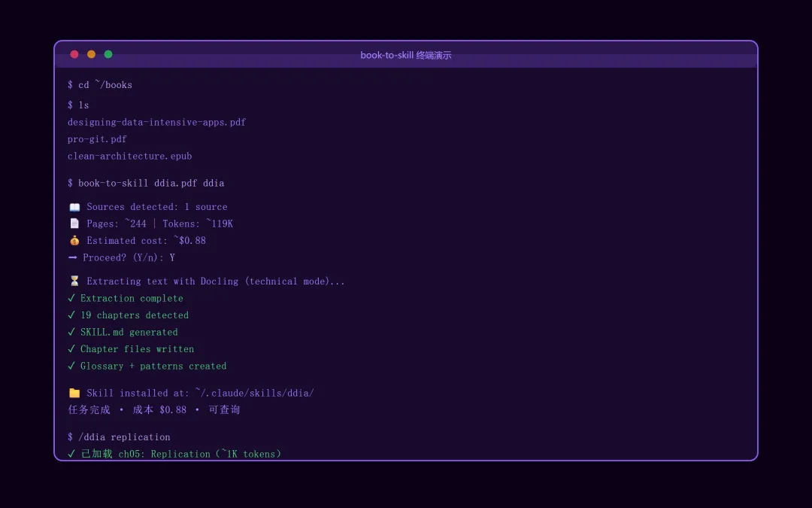
Task: Click the hourglass icon beside Extracting text
Action: pos(74,281)
